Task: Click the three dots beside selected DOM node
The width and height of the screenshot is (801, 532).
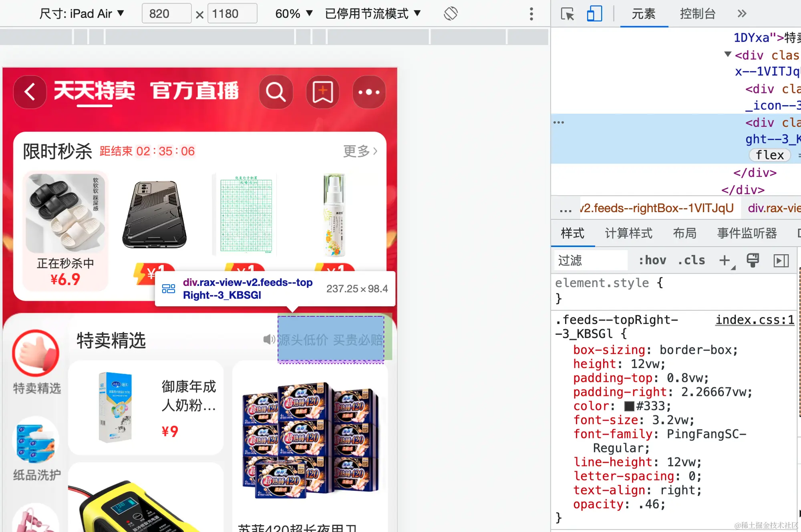Action: [x=558, y=122]
